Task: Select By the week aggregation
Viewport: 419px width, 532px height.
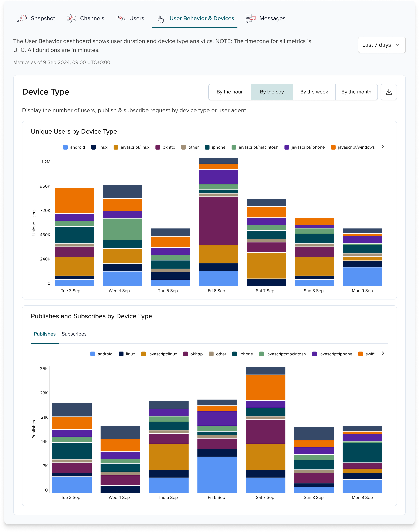Action: [x=314, y=92]
